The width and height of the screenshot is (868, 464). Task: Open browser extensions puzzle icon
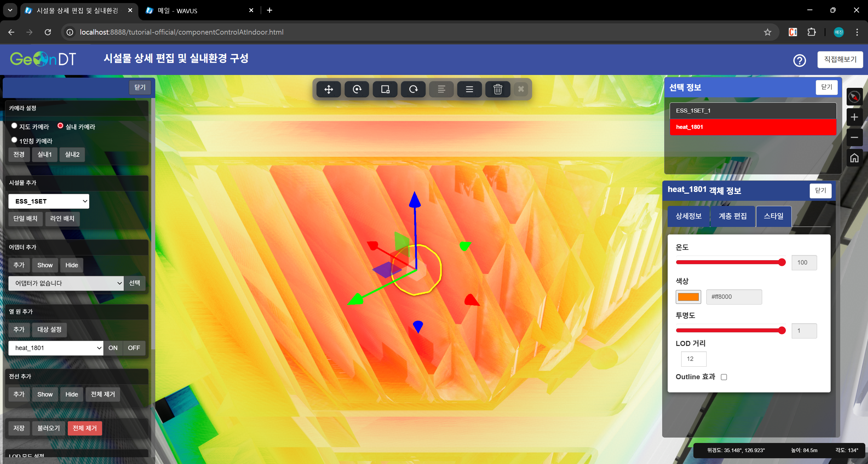811,32
